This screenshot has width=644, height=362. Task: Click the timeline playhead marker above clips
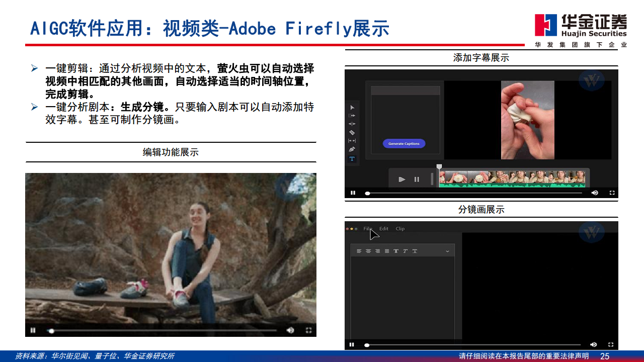coord(439,166)
